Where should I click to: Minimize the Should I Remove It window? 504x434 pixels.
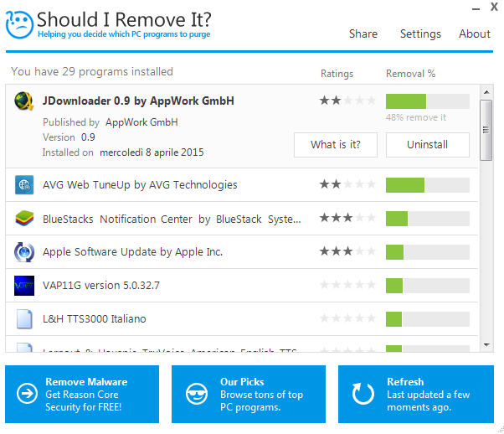point(476,8)
